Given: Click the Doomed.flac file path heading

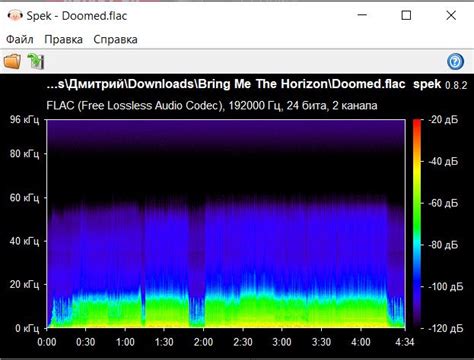Looking at the screenshot, I should point(226,84).
